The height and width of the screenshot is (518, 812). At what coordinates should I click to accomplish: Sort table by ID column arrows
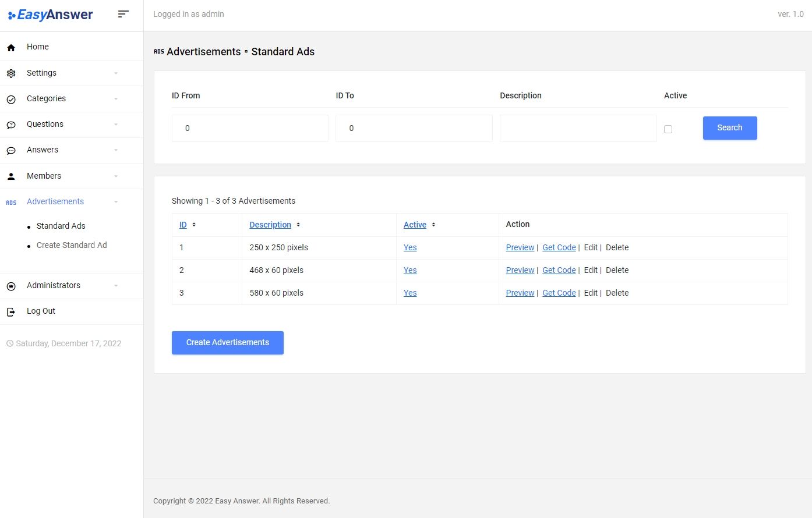click(194, 225)
